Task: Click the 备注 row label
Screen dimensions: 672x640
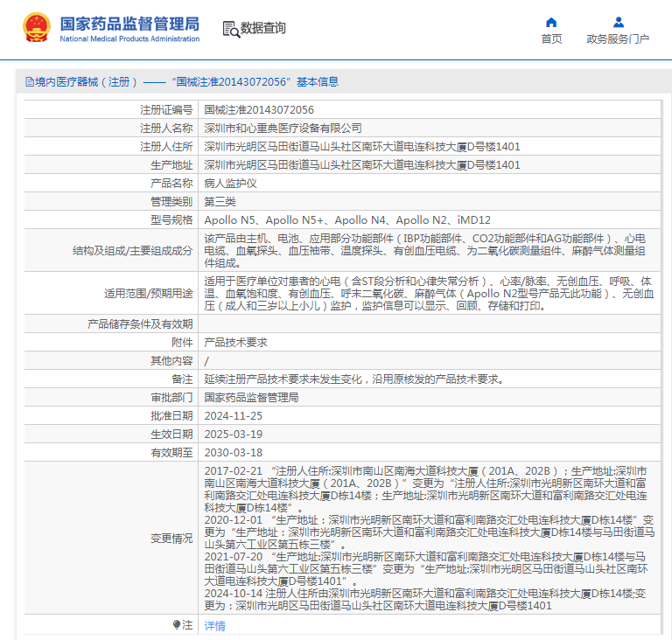Action: coord(182,379)
